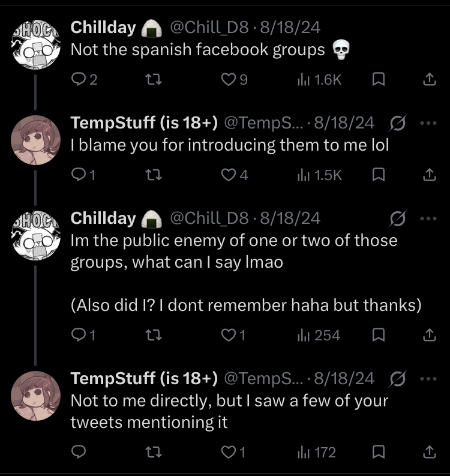Click the Grok icon on "public enemy" tweet

click(x=397, y=218)
